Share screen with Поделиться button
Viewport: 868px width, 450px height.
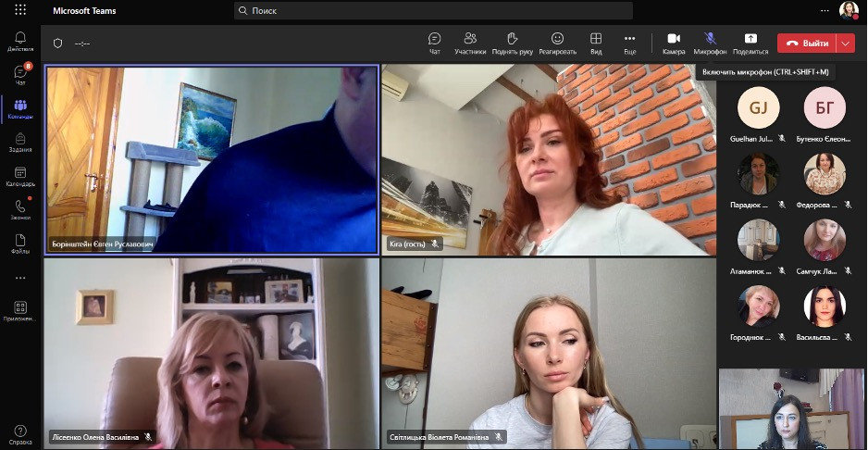(750, 44)
